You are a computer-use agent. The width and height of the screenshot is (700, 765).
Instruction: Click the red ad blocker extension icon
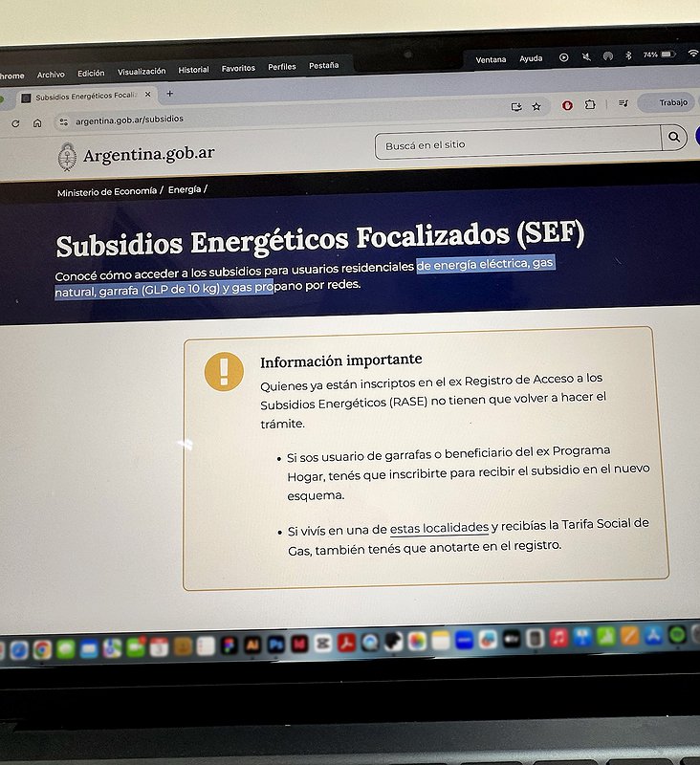pos(567,105)
